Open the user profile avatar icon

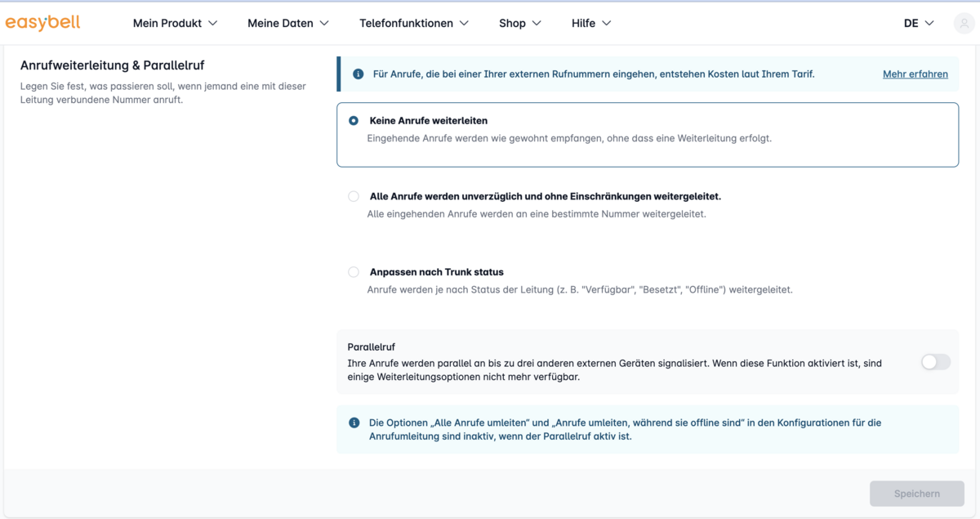click(964, 23)
